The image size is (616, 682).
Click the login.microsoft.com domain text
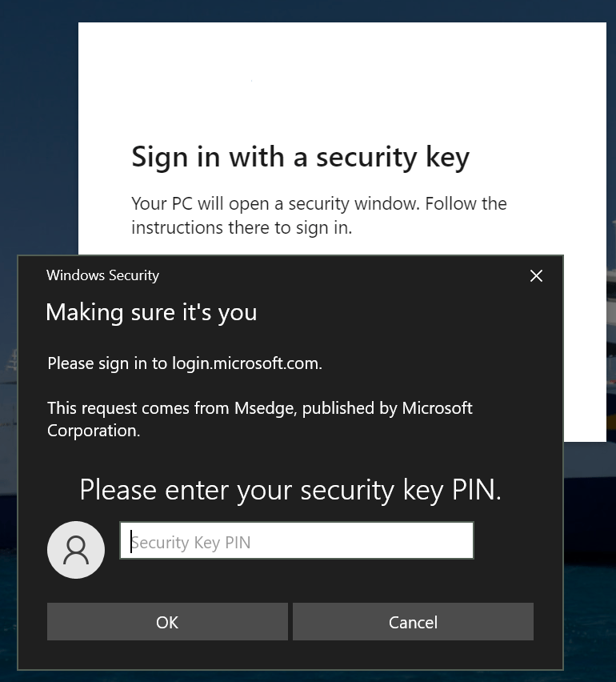(x=246, y=363)
